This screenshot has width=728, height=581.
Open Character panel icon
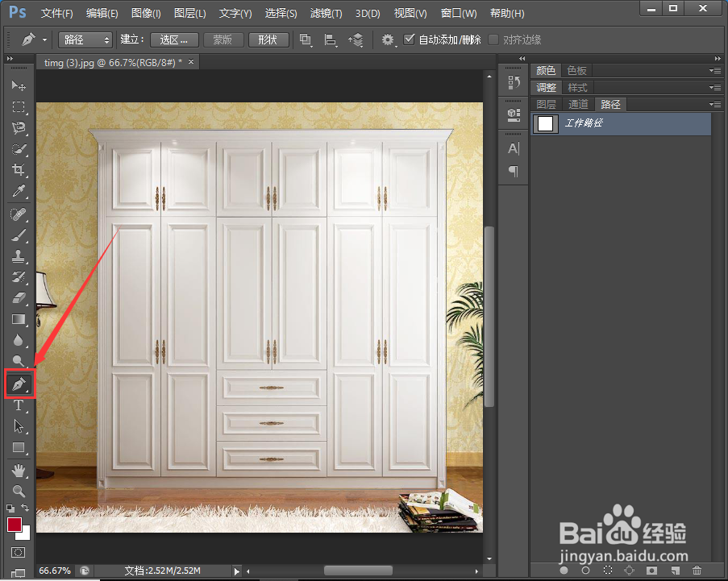pyautogui.click(x=514, y=148)
